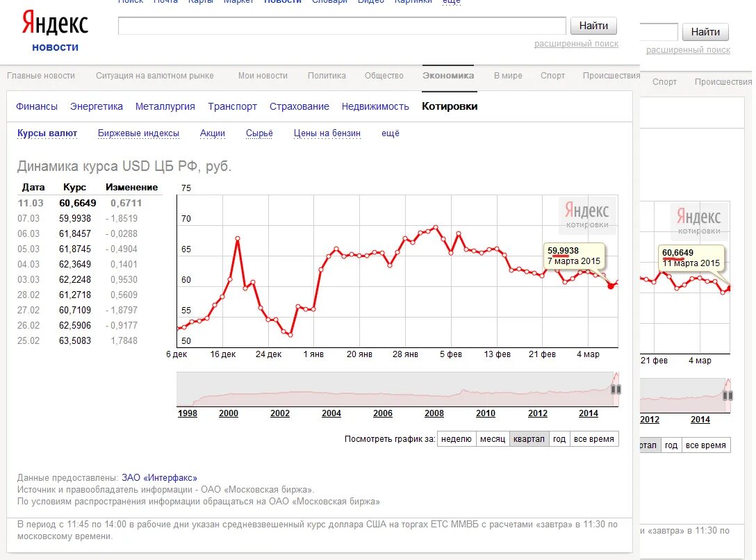This screenshot has width=756, height=560.
Task: Open Спорт on the right-side background page
Action: pos(664,82)
